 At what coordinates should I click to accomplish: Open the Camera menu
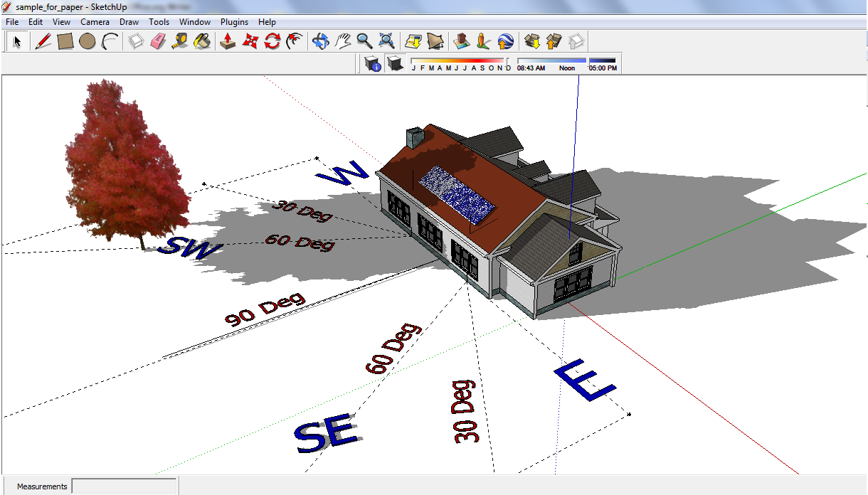coord(95,22)
